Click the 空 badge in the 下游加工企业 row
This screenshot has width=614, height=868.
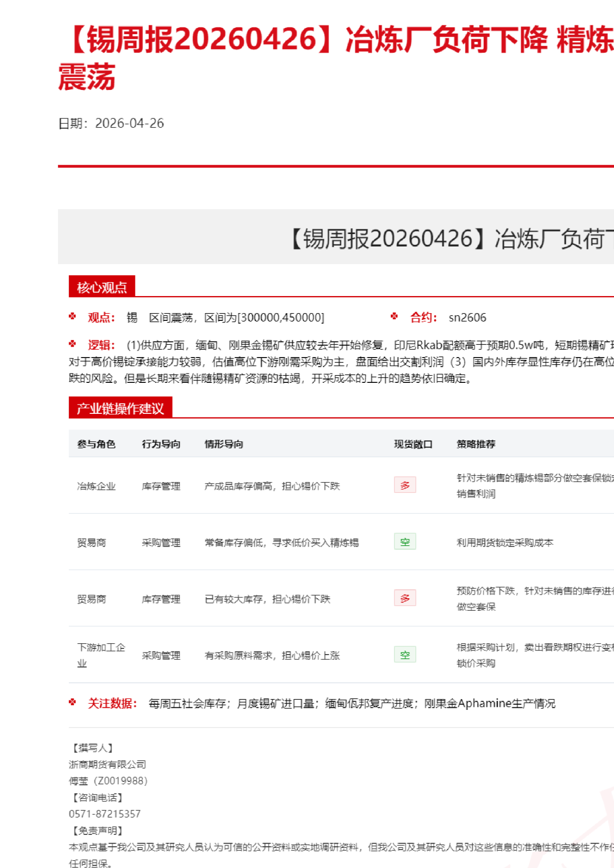tap(405, 655)
